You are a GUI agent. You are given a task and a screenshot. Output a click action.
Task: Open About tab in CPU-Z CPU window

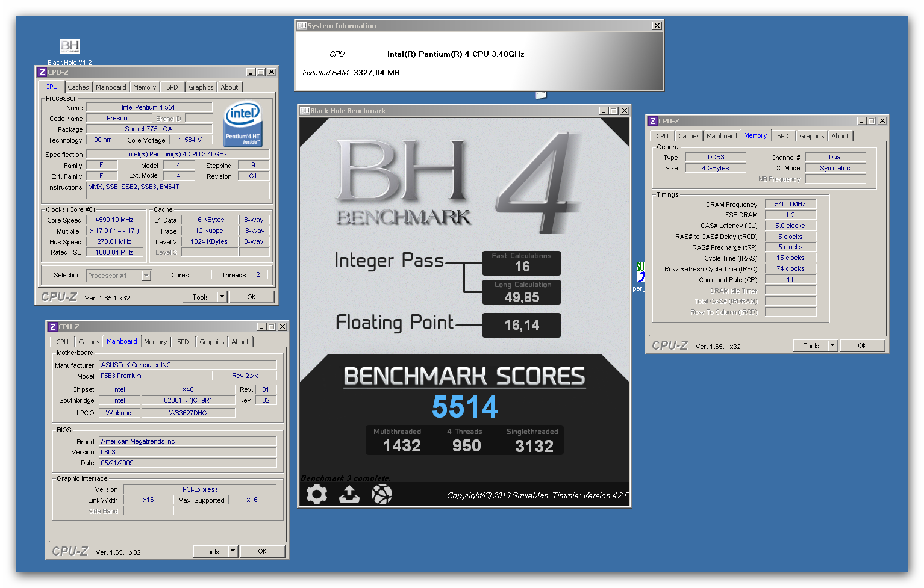pyautogui.click(x=229, y=87)
